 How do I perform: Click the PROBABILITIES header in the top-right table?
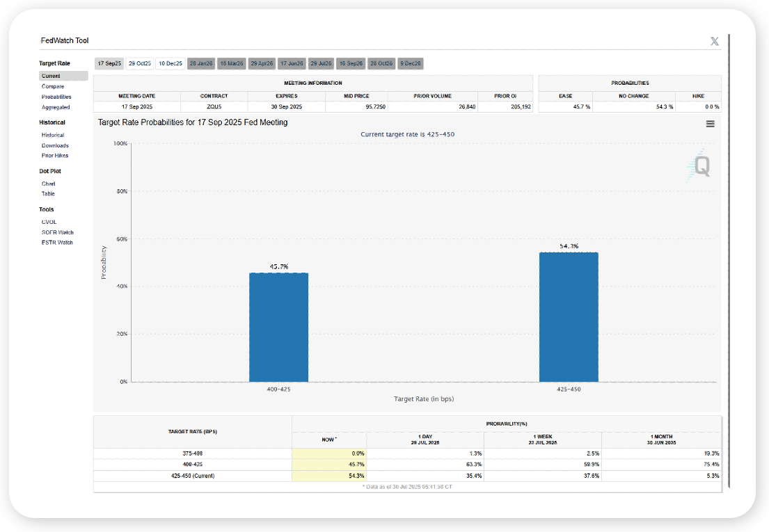pyautogui.click(x=630, y=83)
